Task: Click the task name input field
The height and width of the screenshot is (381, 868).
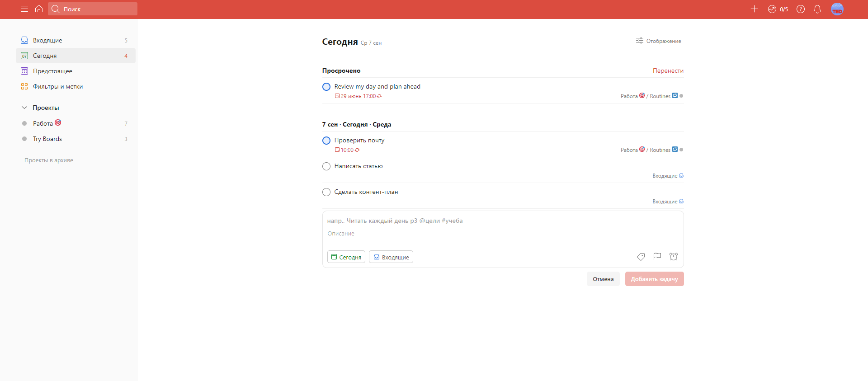Action: pyautogui.click(x=503, y=221)
